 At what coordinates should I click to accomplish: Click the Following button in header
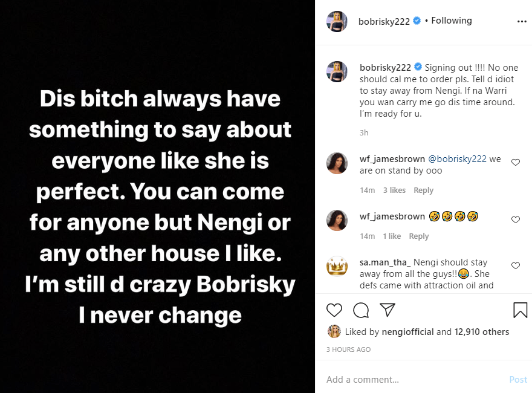(451, 21)
